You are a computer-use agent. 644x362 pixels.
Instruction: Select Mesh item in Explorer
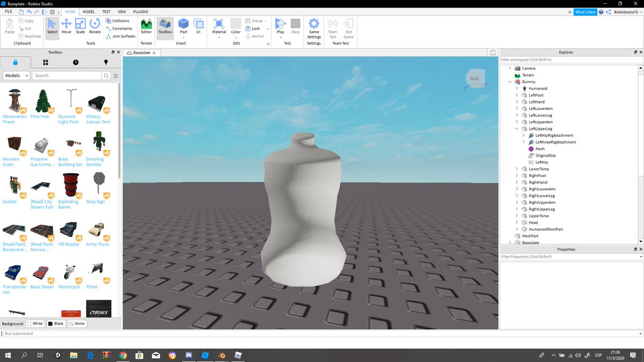click(540, 149)
